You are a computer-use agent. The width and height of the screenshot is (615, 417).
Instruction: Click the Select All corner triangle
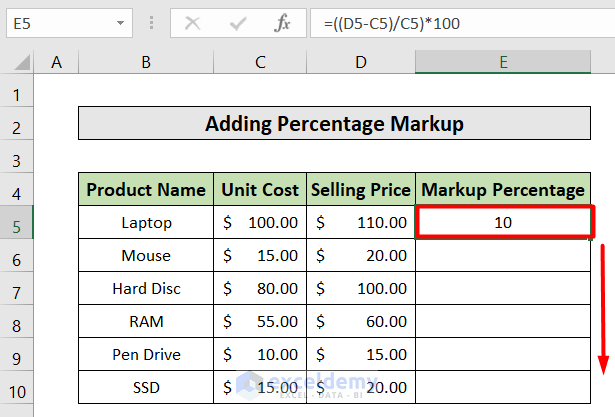coord(19,63)
